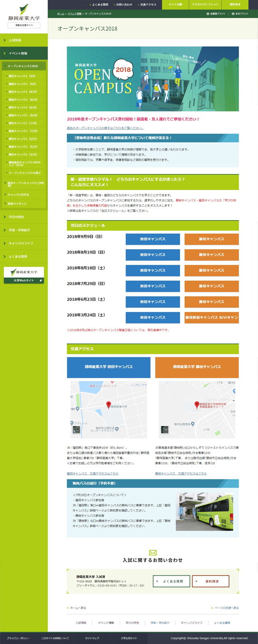258x644 pixels.
Task: Open 大学公式サイト in the footer
Action: coord(129,638)
